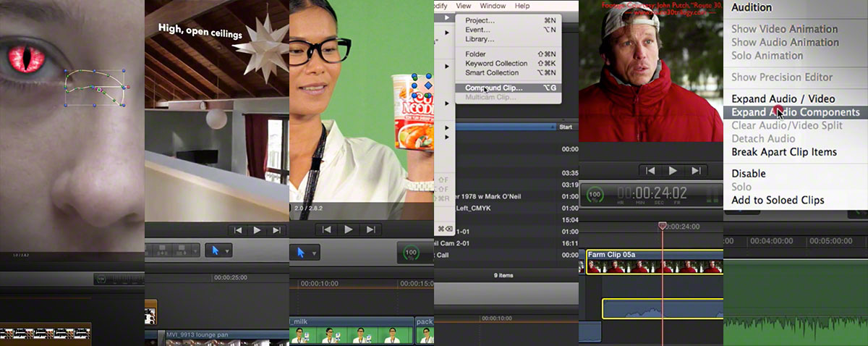Screen dimensions: 868x346
Task: Click the green audio waveform clip
Action: 796,303
